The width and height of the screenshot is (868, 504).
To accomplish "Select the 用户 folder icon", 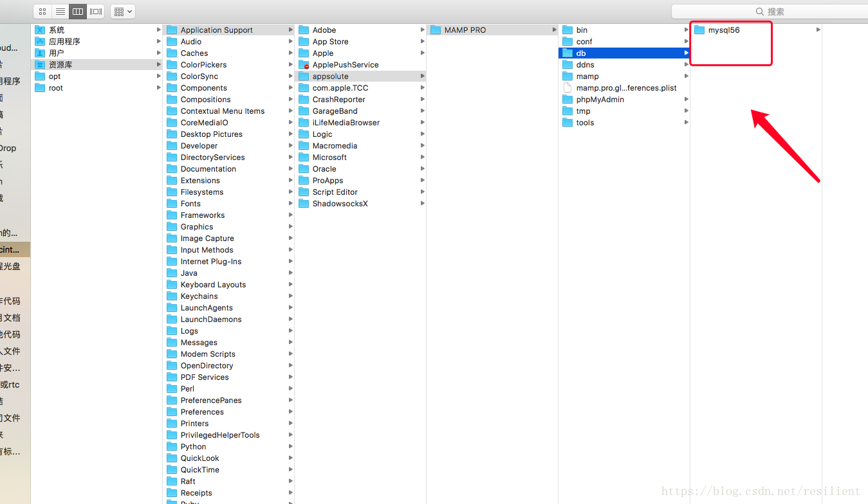I will pyautogui.click(x=40, y=53).
